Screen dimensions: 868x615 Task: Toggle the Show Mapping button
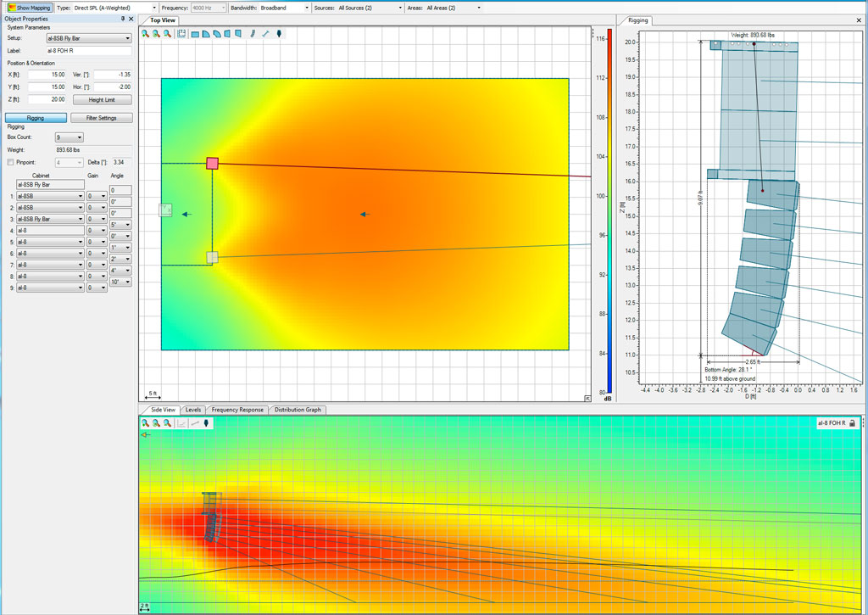[x=30, y=8]
